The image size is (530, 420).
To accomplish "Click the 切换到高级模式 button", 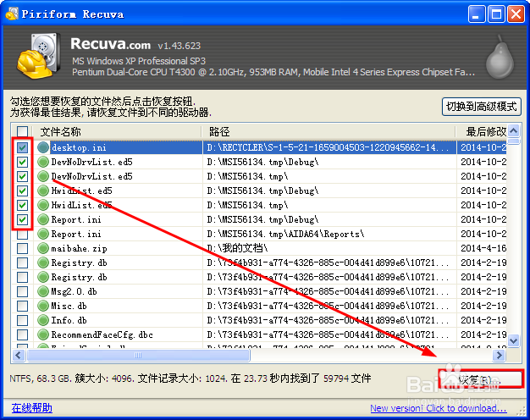I will tap(482, 107).
